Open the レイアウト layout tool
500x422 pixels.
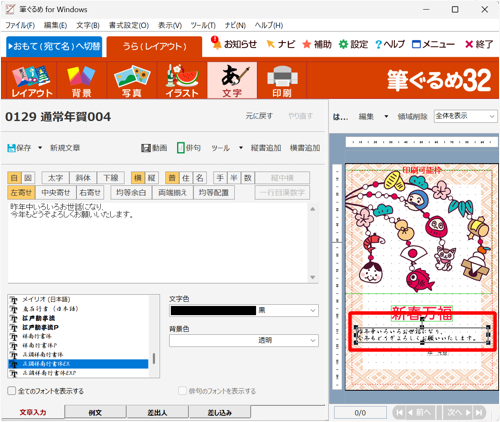(32, 80)
